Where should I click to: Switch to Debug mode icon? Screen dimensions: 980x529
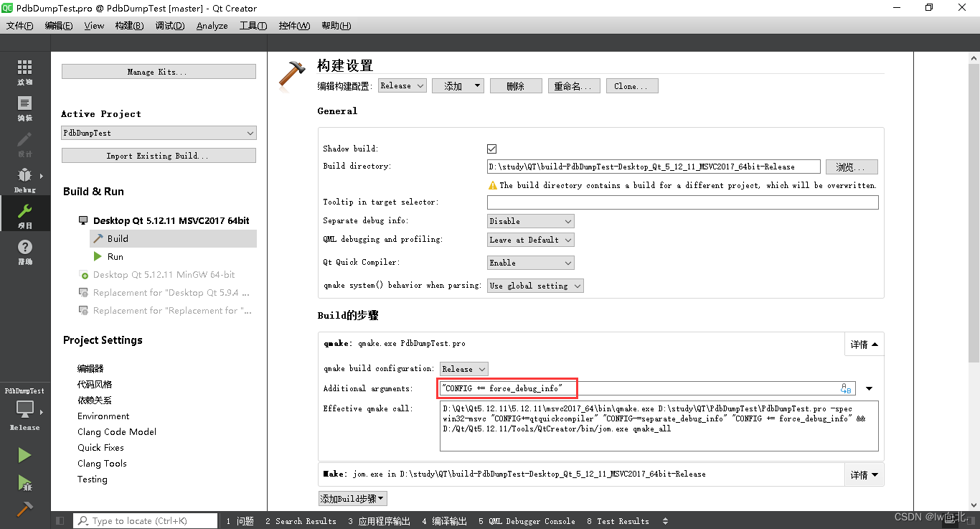click(25, 179)
